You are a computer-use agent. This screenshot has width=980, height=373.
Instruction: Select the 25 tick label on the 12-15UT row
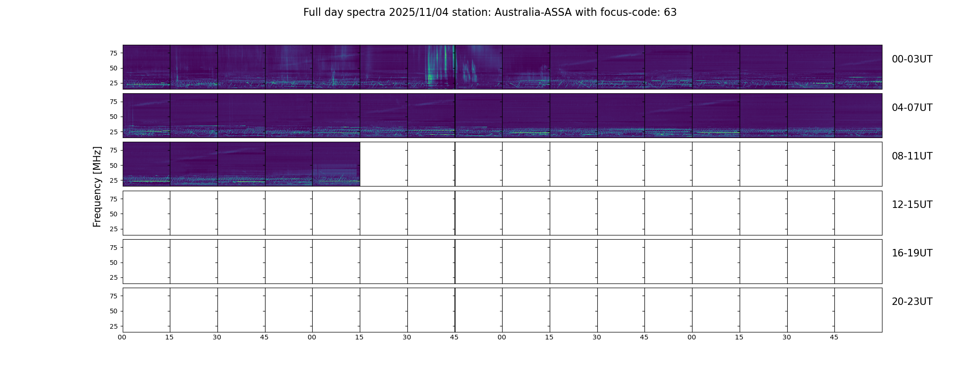click(113, 229)
